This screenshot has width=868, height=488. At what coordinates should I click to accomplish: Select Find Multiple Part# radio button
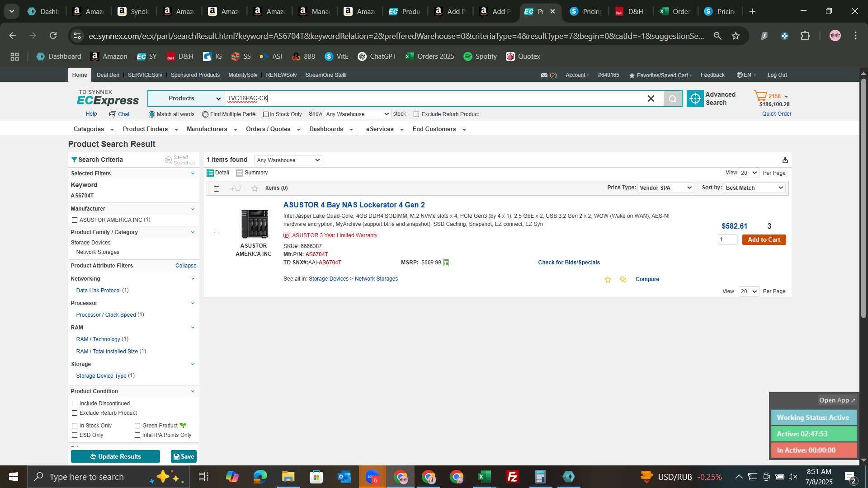pyautogui.click(x=205, y=115)
